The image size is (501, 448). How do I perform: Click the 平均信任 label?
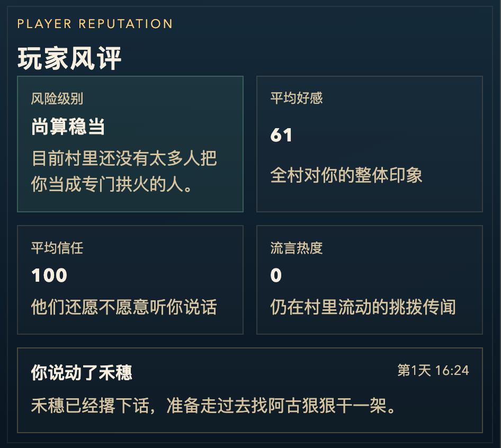pyautogui.click(x=57, y=248)
